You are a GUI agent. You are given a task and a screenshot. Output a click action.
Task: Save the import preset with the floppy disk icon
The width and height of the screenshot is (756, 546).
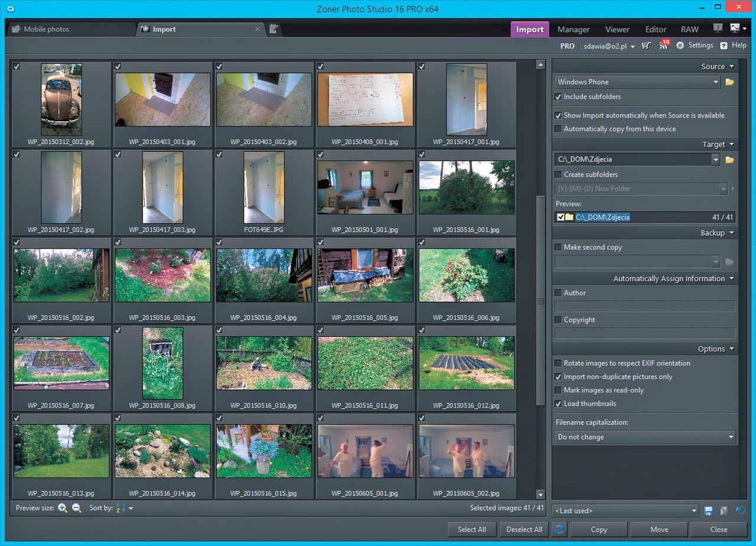pyautogui.click(x=709, y=511)
